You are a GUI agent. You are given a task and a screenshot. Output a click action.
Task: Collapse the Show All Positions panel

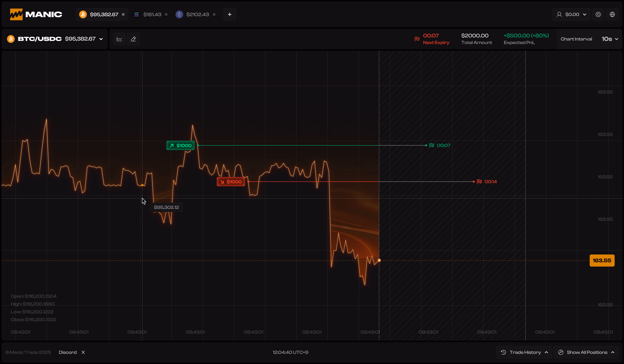(613, 352)
